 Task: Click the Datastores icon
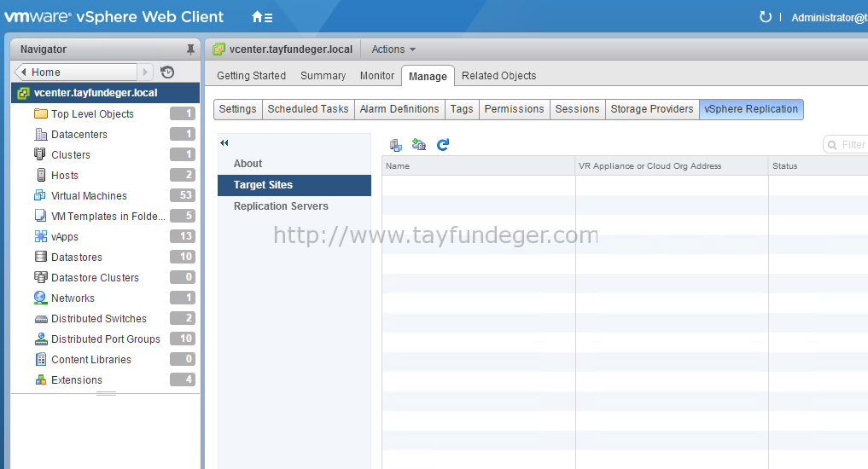point(40,257)
